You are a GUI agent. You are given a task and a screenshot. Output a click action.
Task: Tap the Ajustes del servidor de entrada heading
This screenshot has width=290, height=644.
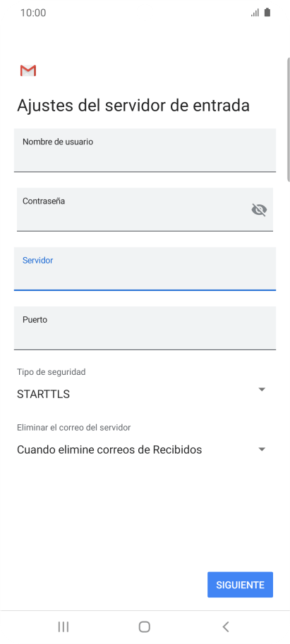pos(133,106)
